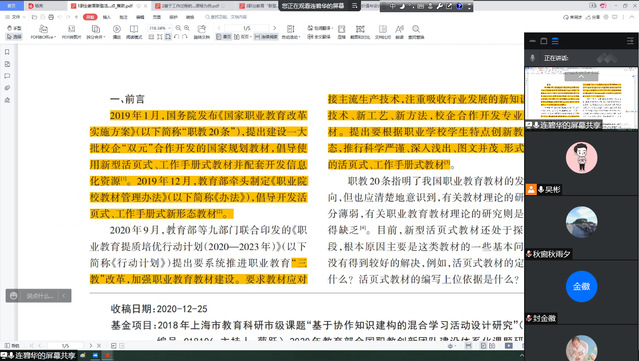
Task: Open the comments panel in left sidebar
Action: (7, 76)
